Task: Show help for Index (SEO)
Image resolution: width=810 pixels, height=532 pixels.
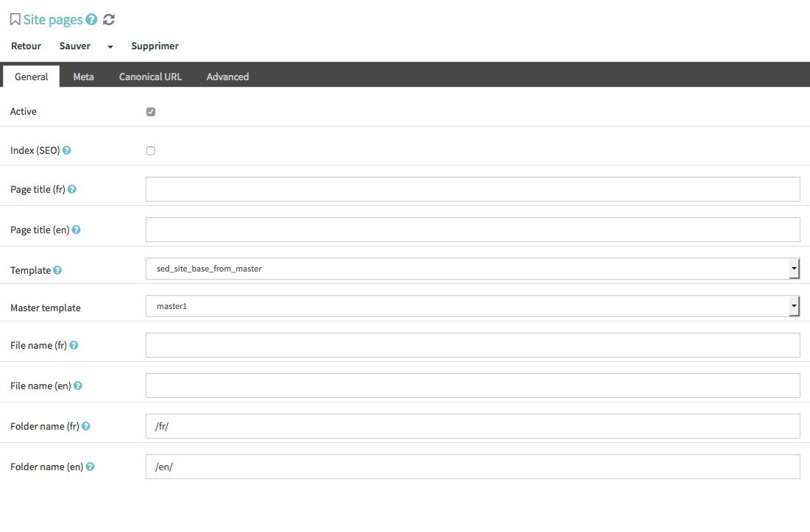Action: [x=67, y=150]
